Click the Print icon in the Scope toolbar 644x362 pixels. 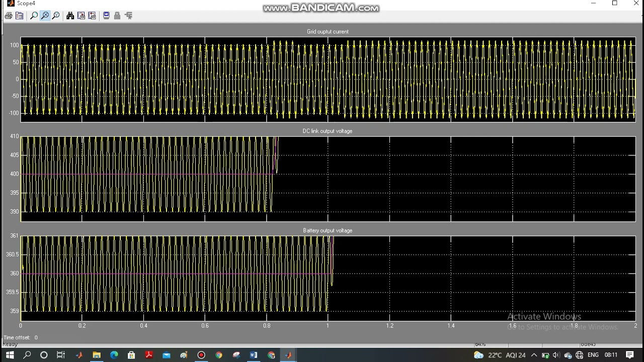[9, 16]
